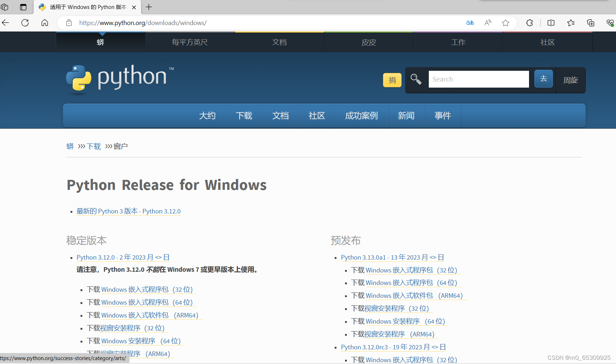
Task: Click the search magnifier icon
Action: (x=416, y=79)
